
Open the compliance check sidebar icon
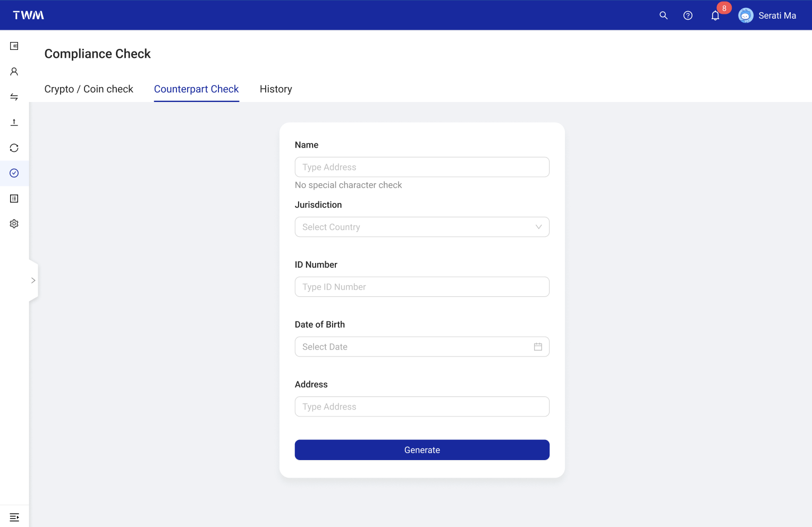(x=14, y=173)
